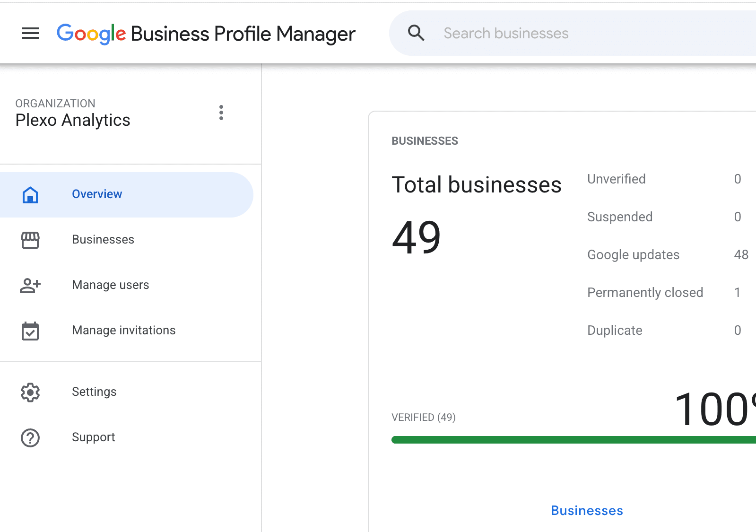The image size is (756, 532).
Task: Click the Support question mark icon
Action: click(x=30, y=437)
